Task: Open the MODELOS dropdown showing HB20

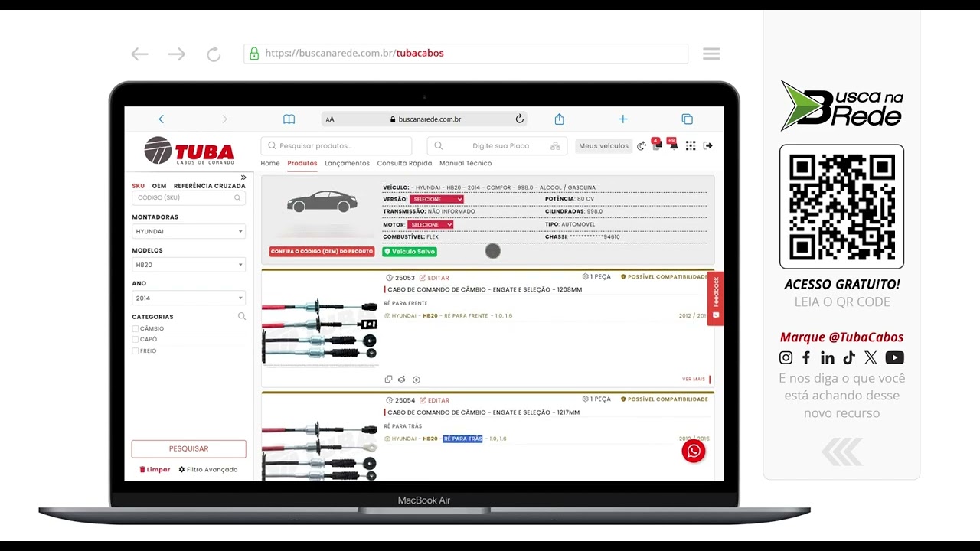Action: (188, 265)
